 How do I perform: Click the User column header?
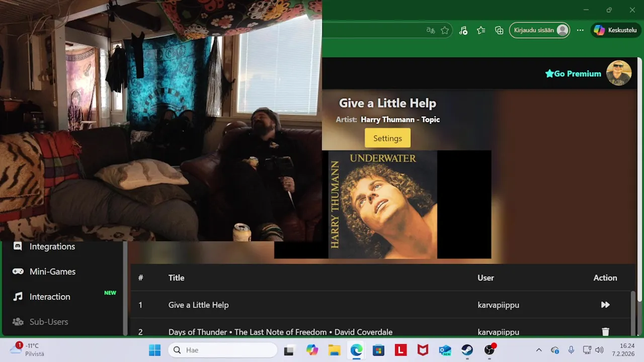(x=486, y=278)
